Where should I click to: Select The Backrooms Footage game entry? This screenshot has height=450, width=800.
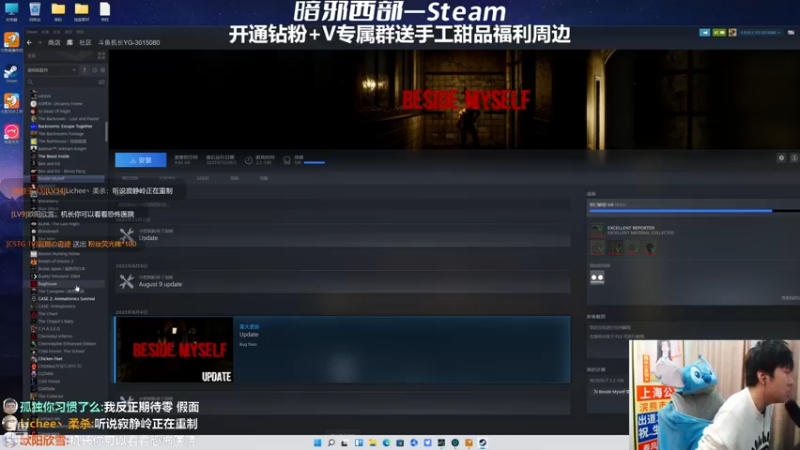[x=60, y=134]
